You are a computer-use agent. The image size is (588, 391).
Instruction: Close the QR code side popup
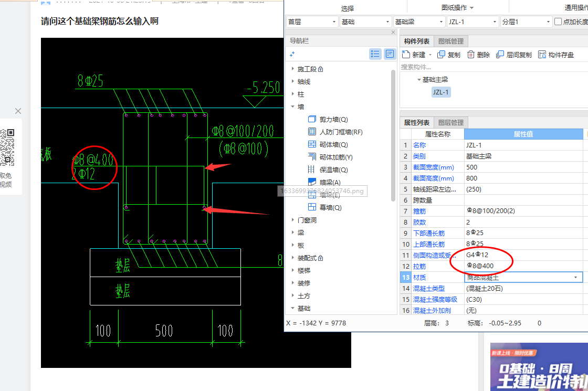pyautogui.click(x=18, y=111)
